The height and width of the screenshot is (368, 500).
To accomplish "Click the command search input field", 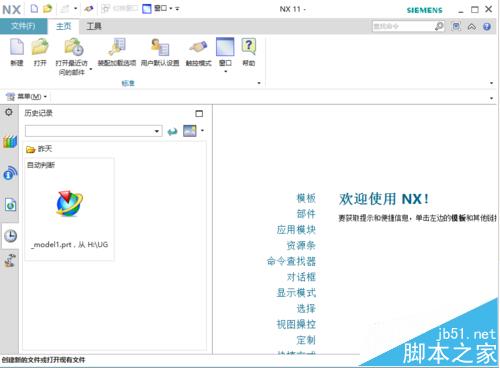I will point(403,26).
